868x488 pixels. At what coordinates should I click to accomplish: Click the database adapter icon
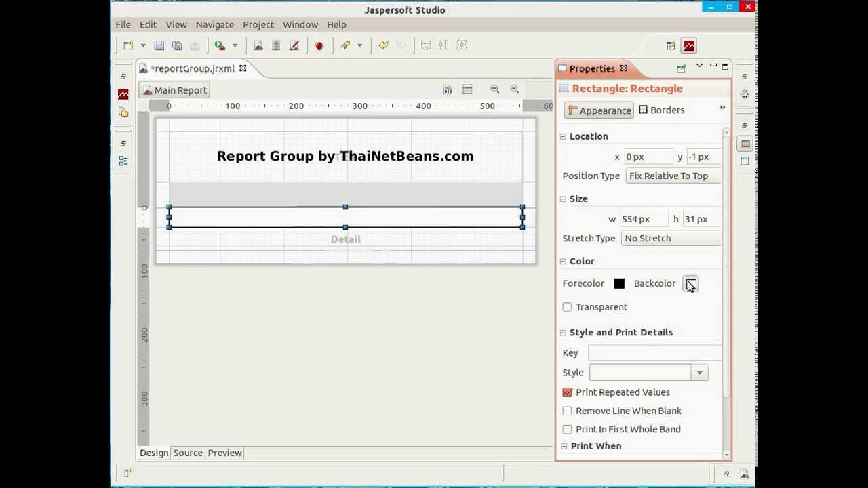276,45
